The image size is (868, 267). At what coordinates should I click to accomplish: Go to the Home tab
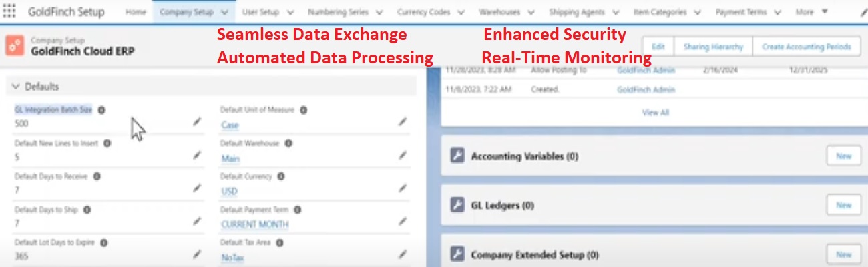pyautogui.click(x=136, y=12)
